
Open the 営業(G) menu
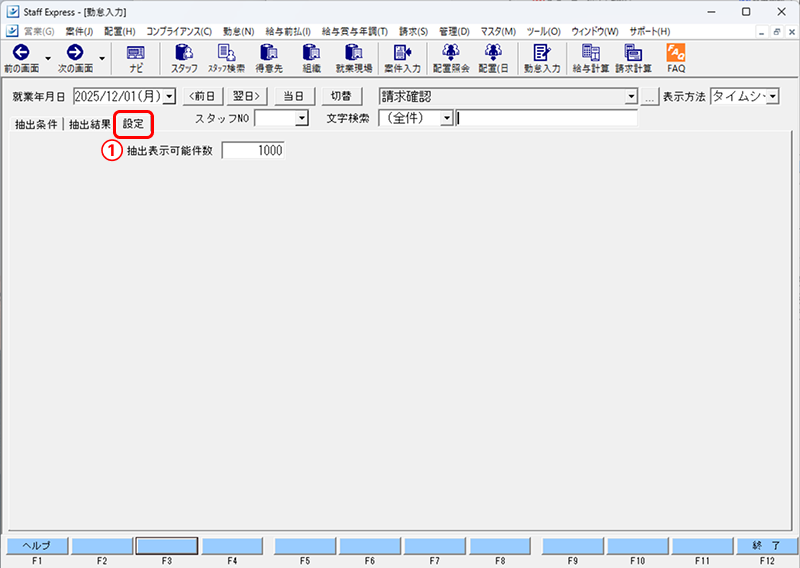tap(39, 32)
